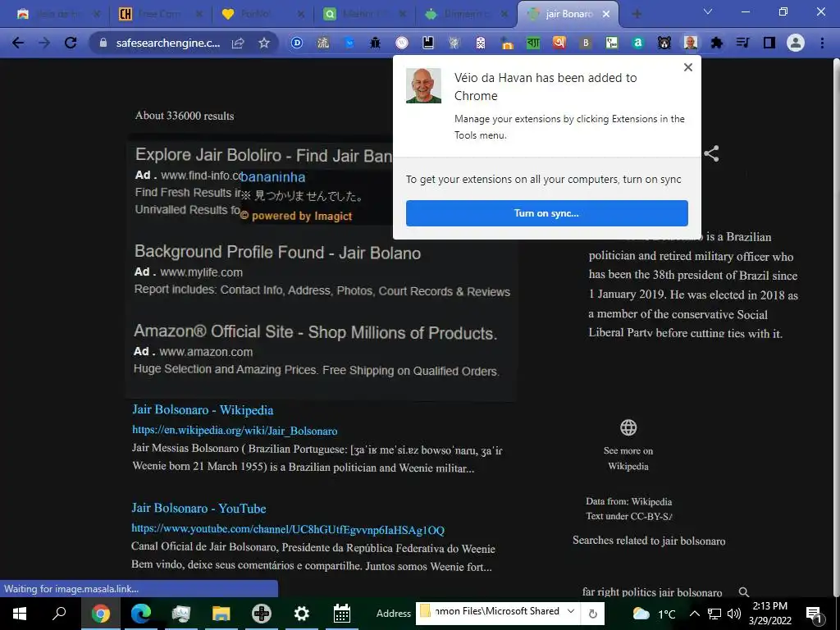Open the grey B extension icon

pyautogui.click(x=586, y=43)
